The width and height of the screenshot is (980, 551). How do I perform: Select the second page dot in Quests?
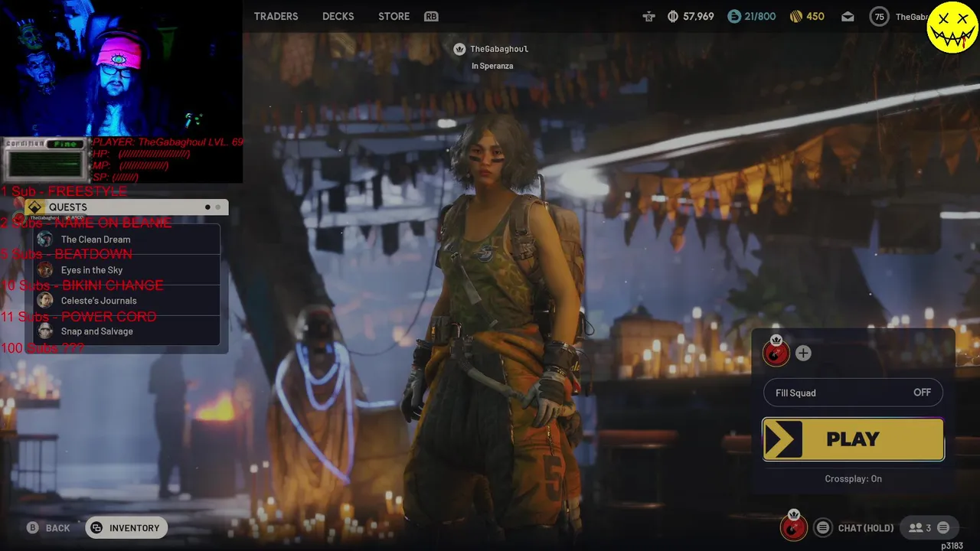click(x=217, y=207)
